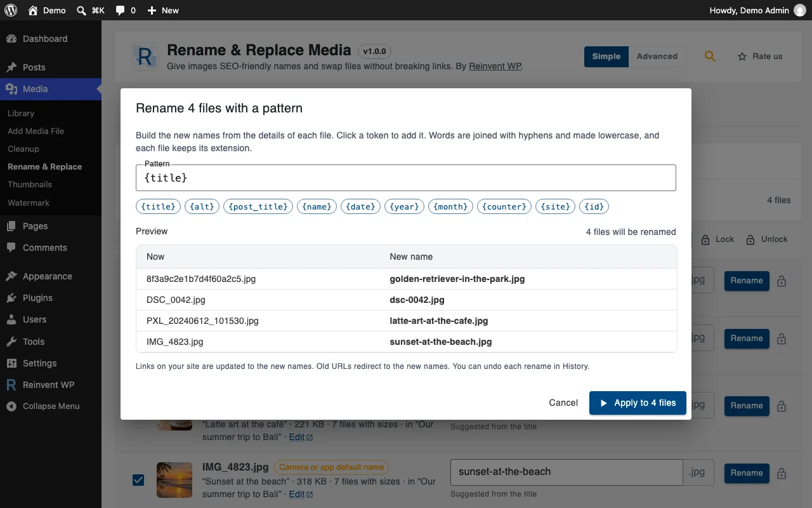Click the Lock bulk action
Image resolution: width=812 pixels, height=508 pixels.
[717, 239]
